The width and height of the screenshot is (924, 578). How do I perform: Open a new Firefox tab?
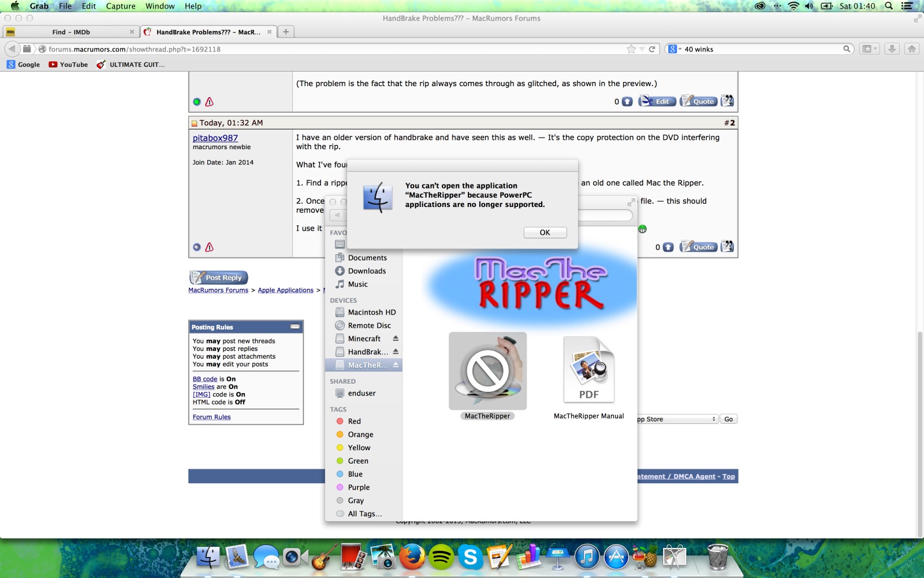(x=286, y=32)
